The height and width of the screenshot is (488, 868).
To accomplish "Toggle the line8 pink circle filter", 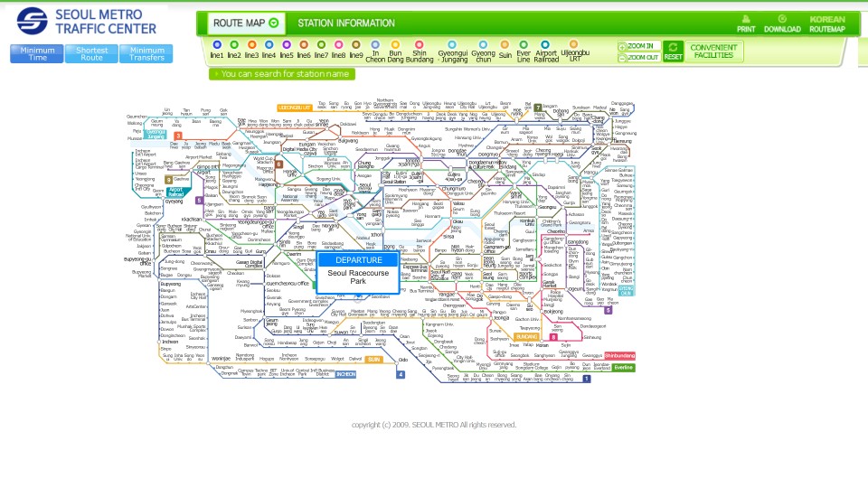I will pyautogui.click(x=339, y=45).
